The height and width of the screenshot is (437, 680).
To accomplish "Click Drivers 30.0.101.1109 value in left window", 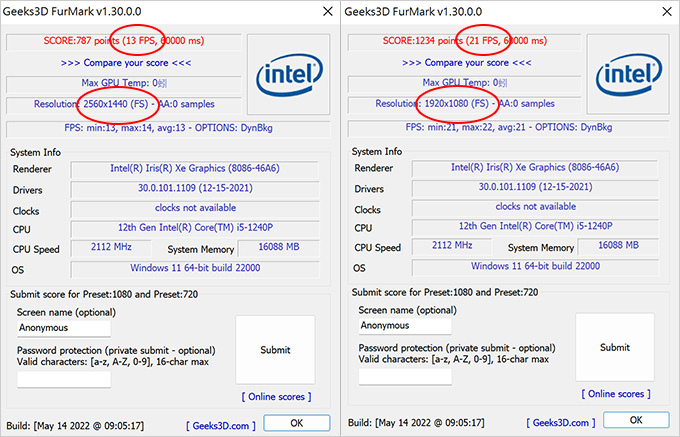I will point(195,189).
